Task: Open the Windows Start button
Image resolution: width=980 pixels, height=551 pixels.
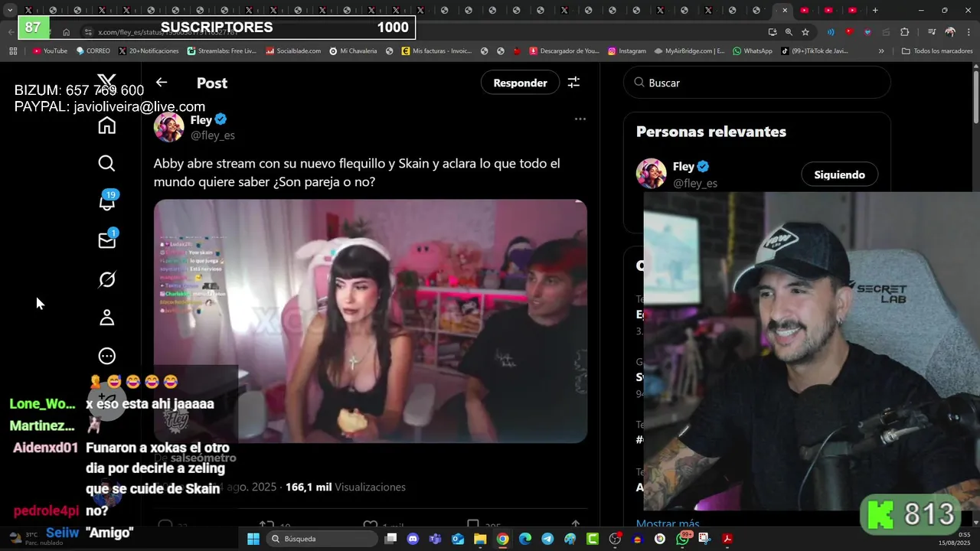Action: (253, 539)
